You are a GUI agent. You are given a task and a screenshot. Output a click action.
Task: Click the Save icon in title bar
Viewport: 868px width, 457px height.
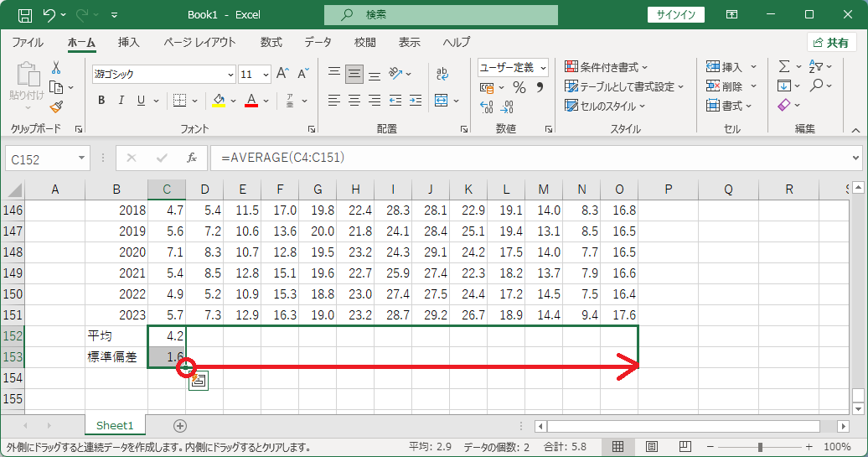point(25,15)
